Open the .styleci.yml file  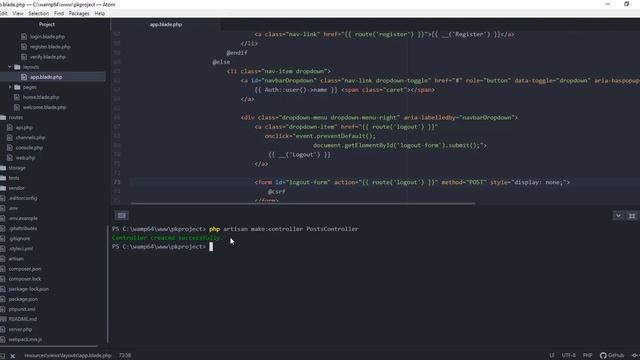point(21,249)
